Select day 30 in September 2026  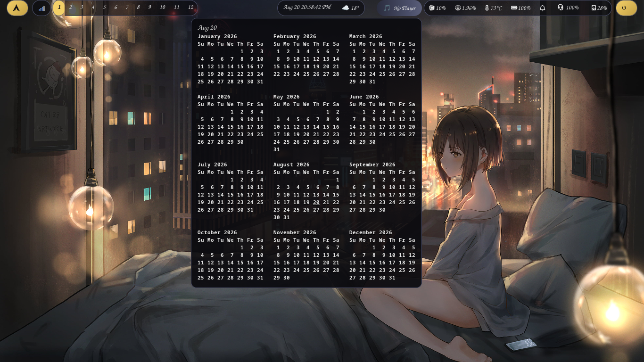pyautogui.click(x=382, y=210)
